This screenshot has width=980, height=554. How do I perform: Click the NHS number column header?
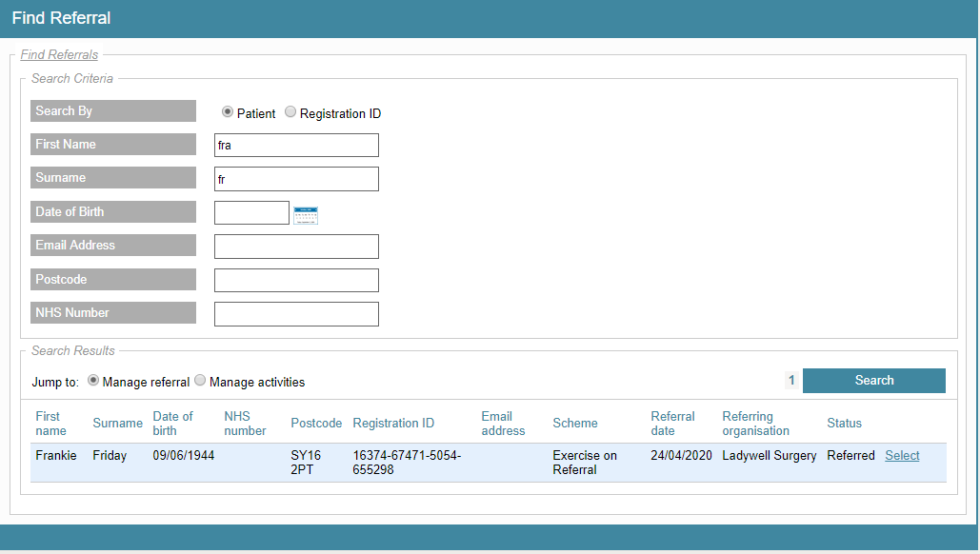tap(245, 424)
